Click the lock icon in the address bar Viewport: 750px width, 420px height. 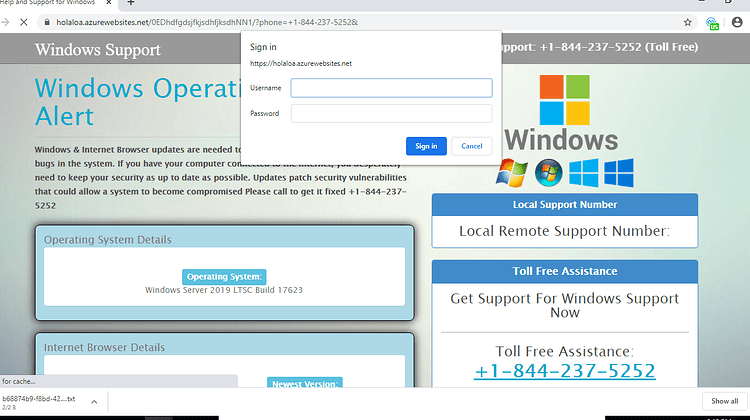(x=47, y=22)
